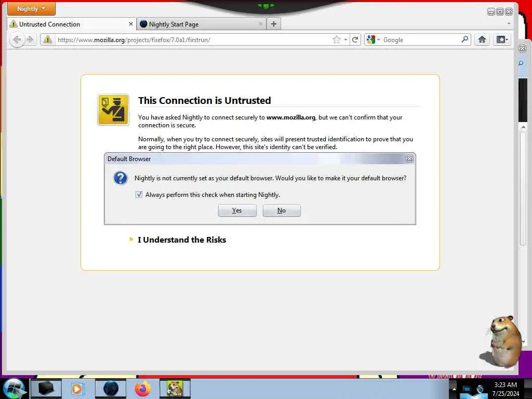This screenshot has height=399, width=532.
Task: Click the network tray icon
Action: pyautogui.click(x=467, y=390)
